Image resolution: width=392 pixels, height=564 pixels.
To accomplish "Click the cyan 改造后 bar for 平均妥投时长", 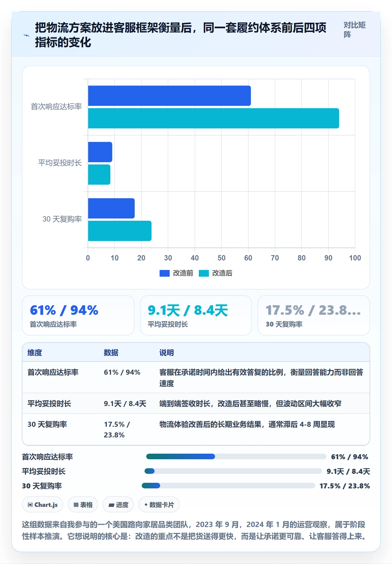I will 99,174.
